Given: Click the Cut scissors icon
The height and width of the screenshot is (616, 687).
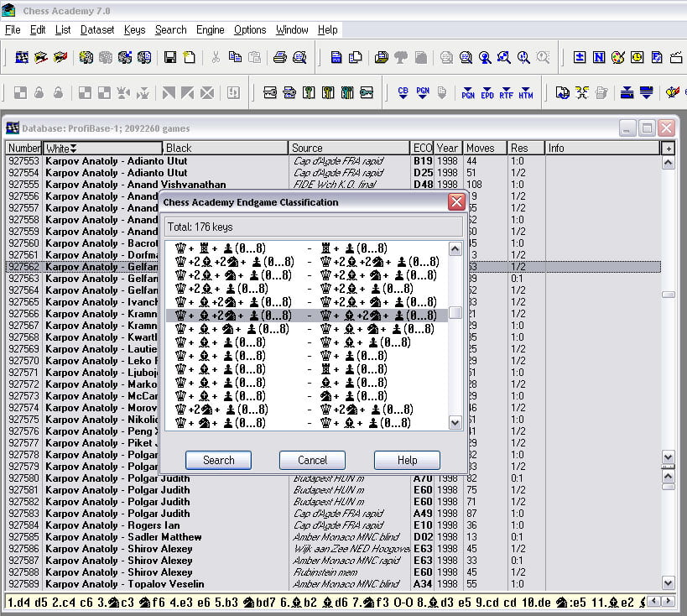Looking at the screenshot, I should click(x=216, y=57).
